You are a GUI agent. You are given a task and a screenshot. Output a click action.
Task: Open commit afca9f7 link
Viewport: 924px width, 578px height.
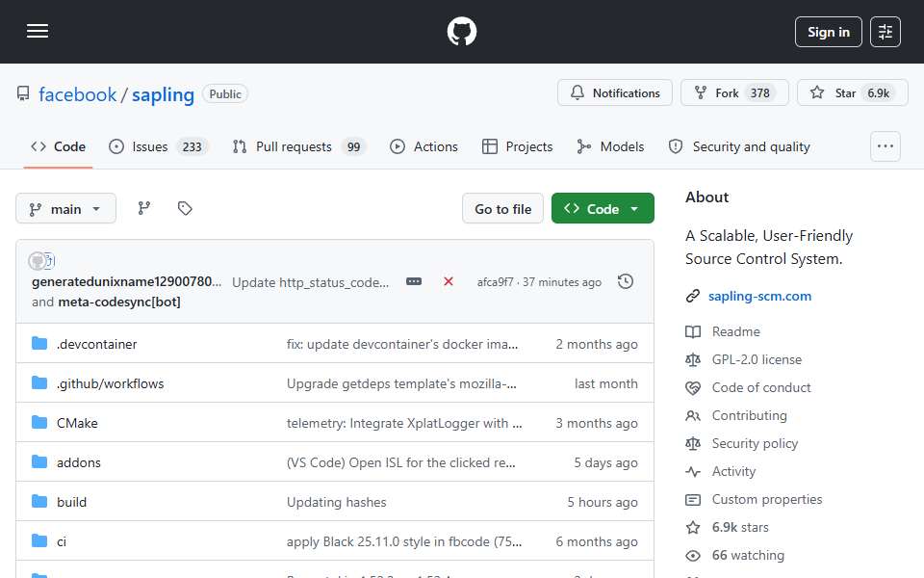[495, 282]
